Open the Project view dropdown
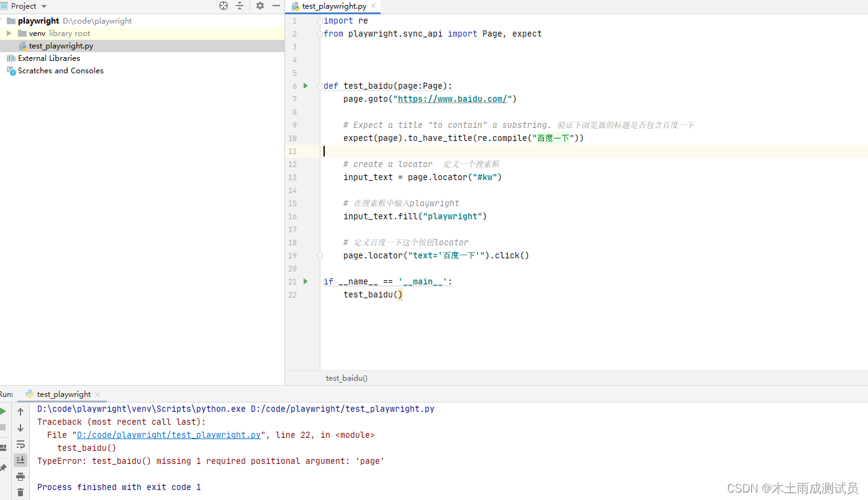Image resolution: width=868 pixels, height=500 pixels. coord(44,6)
